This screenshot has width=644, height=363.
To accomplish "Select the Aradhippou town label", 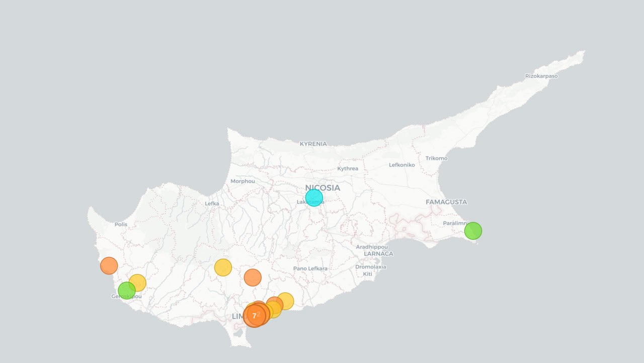I will (372, 247).
